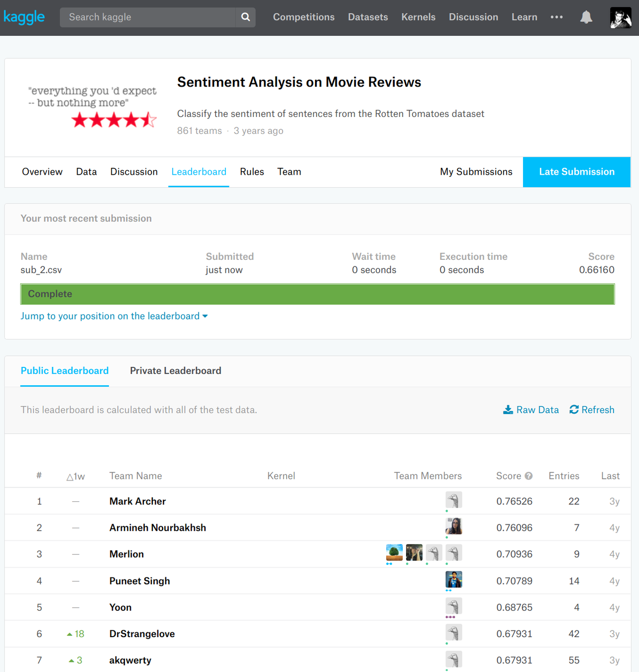Switch to the Rules tab
This screenshot has width=639, height=672.
coord(252,172)
